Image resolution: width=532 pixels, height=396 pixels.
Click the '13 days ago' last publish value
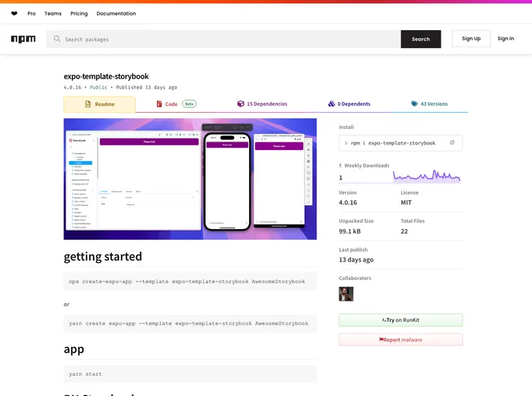[x=356, y=260]
